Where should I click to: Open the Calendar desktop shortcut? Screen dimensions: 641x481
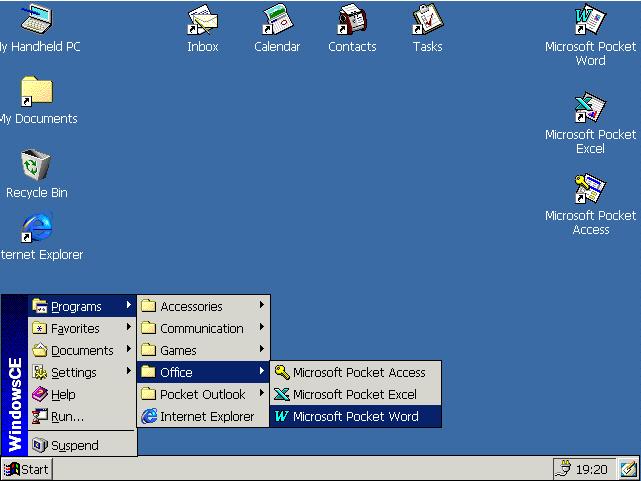tap(278, 19)
